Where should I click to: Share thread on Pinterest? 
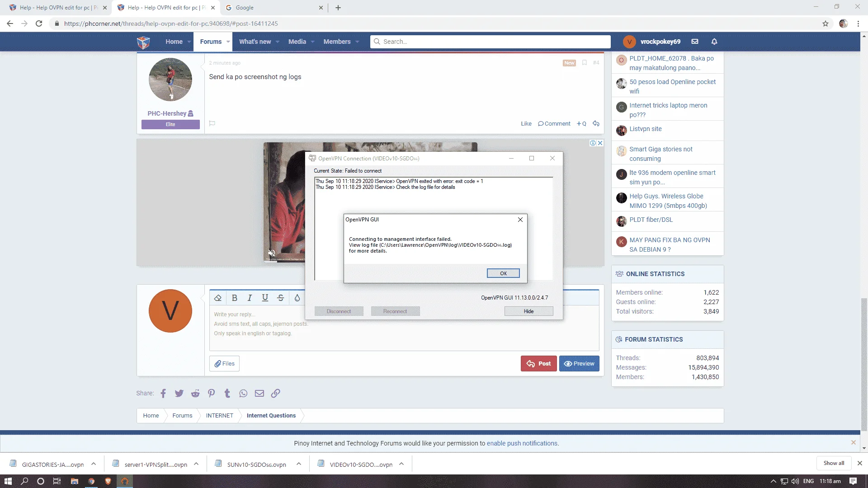click(211, 394)
